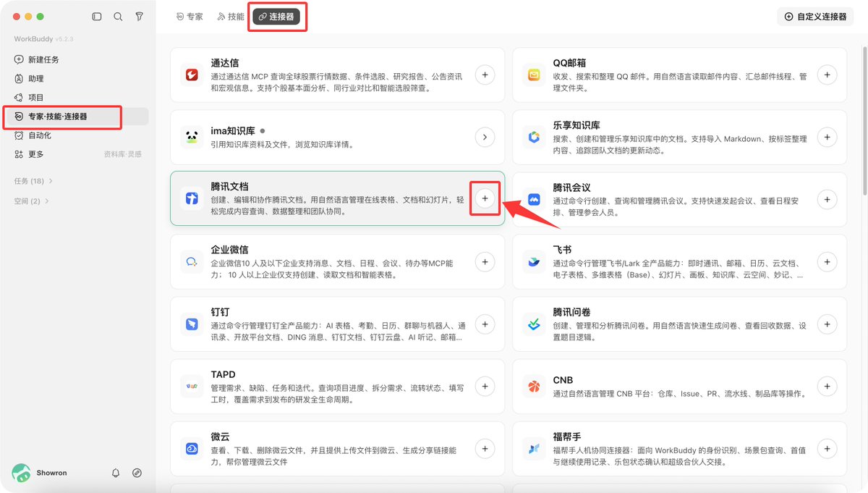Expand the 空间 (2) section
Screen dimensions: 868x493
pyautogui.click(x=32, y=201)
